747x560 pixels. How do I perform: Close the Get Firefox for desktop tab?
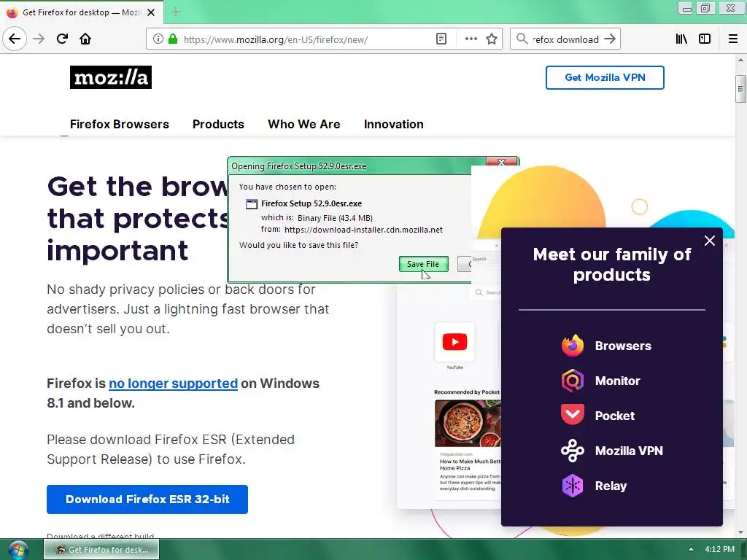click(x=151, y=12)
